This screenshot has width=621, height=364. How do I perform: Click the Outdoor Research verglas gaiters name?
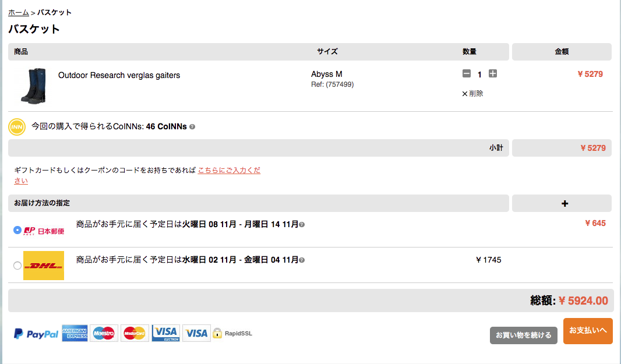click(x=119, y=75)
